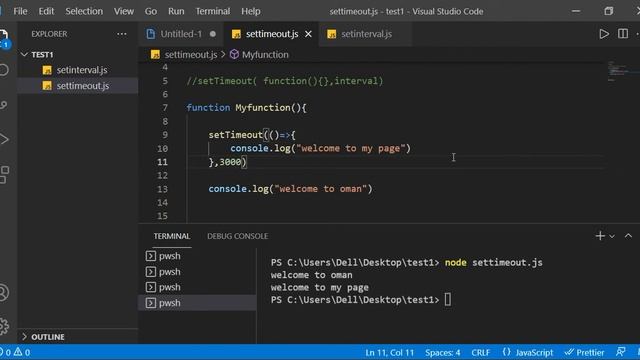This screenshot has width=640, height=360.
Task: Select the highlighted fourth pwsh terminal
Action: point(198,303)
